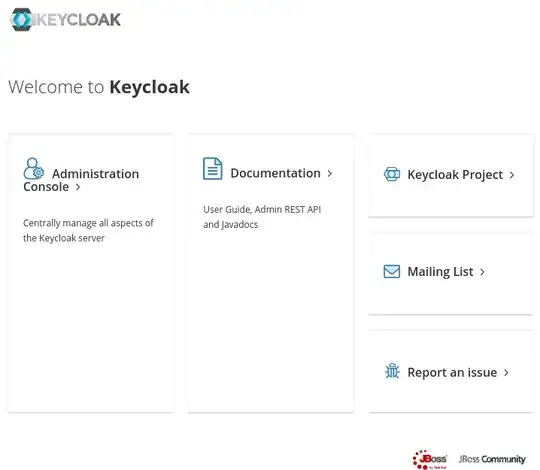This screenshot has height=470, width=540.
Task: Select the Report an issue link
Action: tap(452, 372)
